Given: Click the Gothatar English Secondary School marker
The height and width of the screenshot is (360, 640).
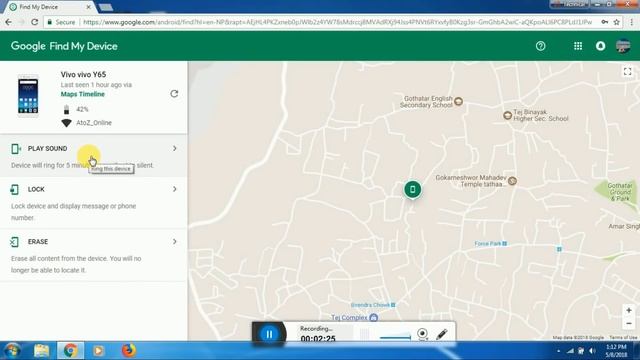Looking at the screenshot, I should pyautogui.click(x=458, y=101).
